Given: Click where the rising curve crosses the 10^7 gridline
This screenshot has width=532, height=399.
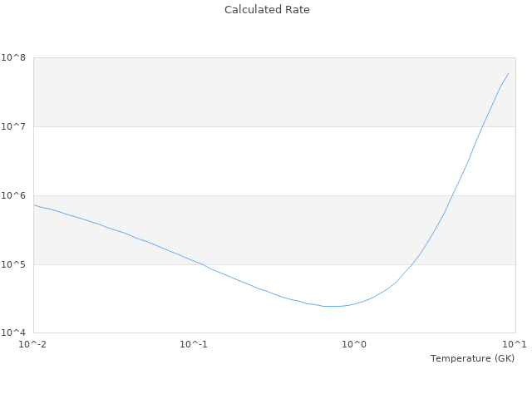Looking at the screenshot, I should pyautogui.click(x=482, y=126).
